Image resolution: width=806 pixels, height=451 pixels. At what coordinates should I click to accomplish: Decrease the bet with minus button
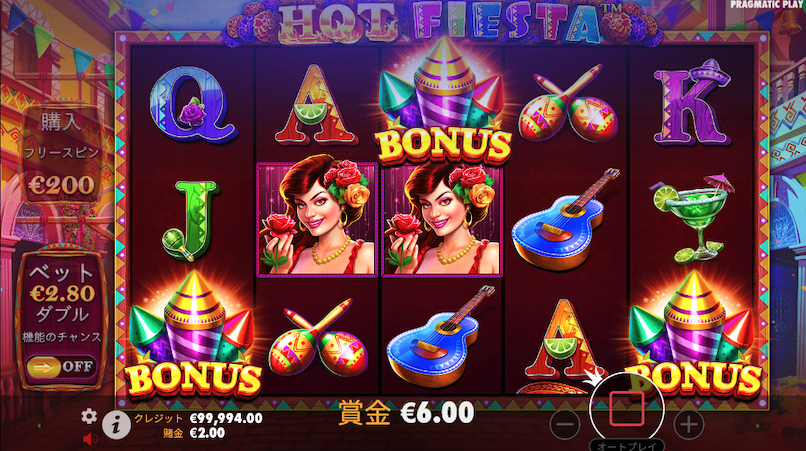(564, 424)
